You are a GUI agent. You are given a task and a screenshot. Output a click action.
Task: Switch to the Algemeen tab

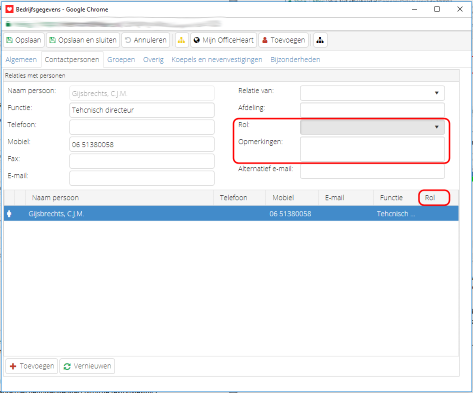click(x=21, y=60)
